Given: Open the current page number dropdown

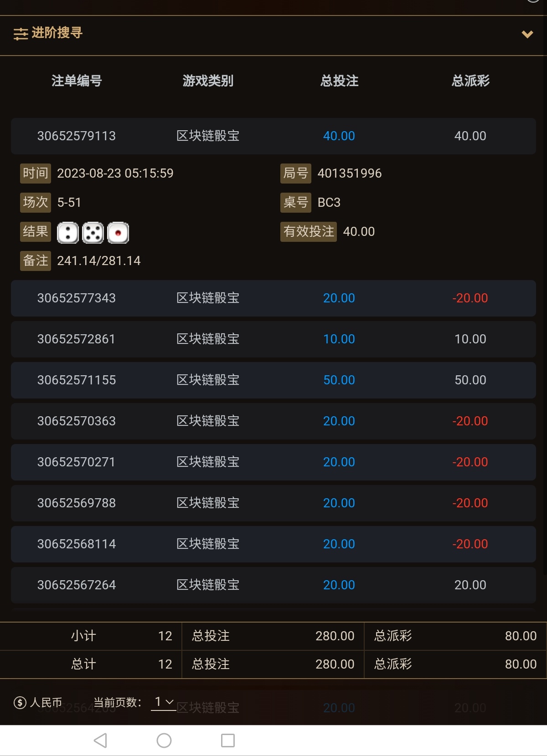Looking at the screenshot, I should pos(164,702).
